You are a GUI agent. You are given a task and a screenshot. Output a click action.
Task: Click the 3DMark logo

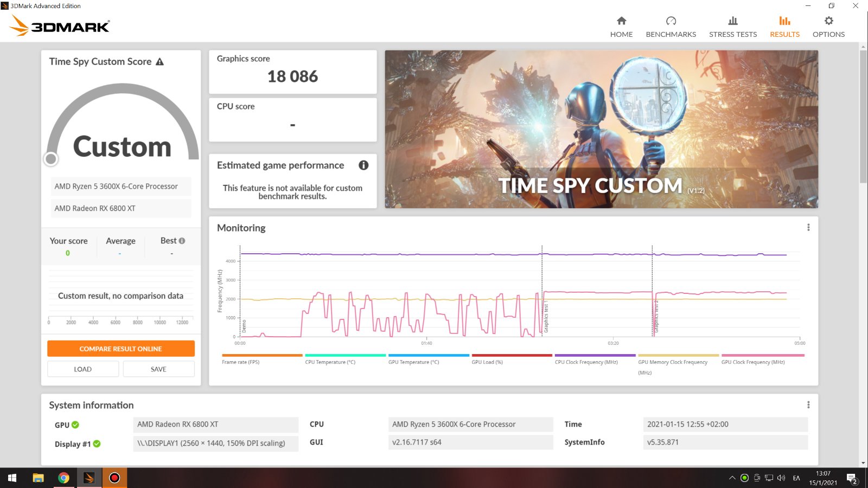click(x=60, y=25)
